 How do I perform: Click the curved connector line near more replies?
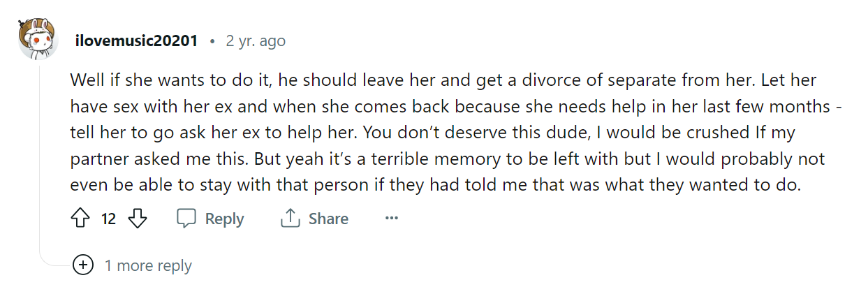point(56,260)
